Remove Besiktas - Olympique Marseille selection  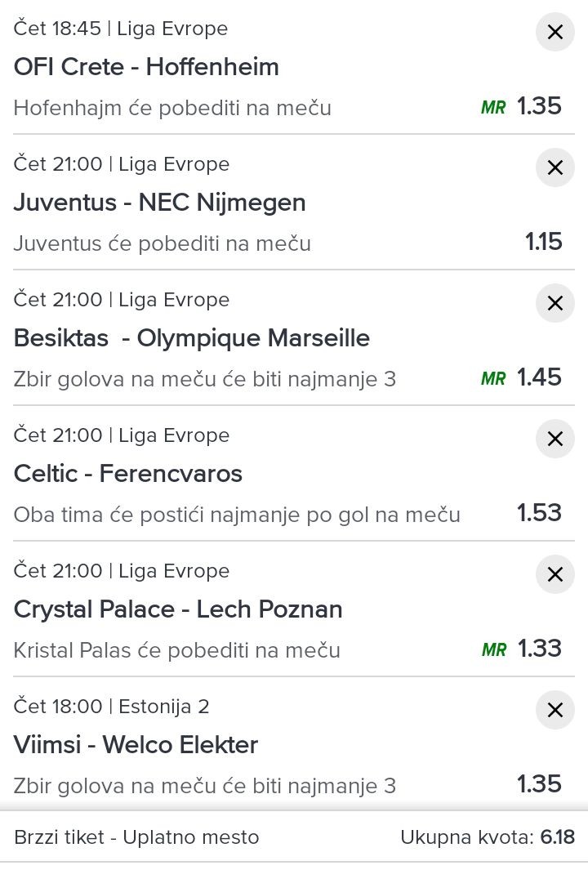coord(555,303)
